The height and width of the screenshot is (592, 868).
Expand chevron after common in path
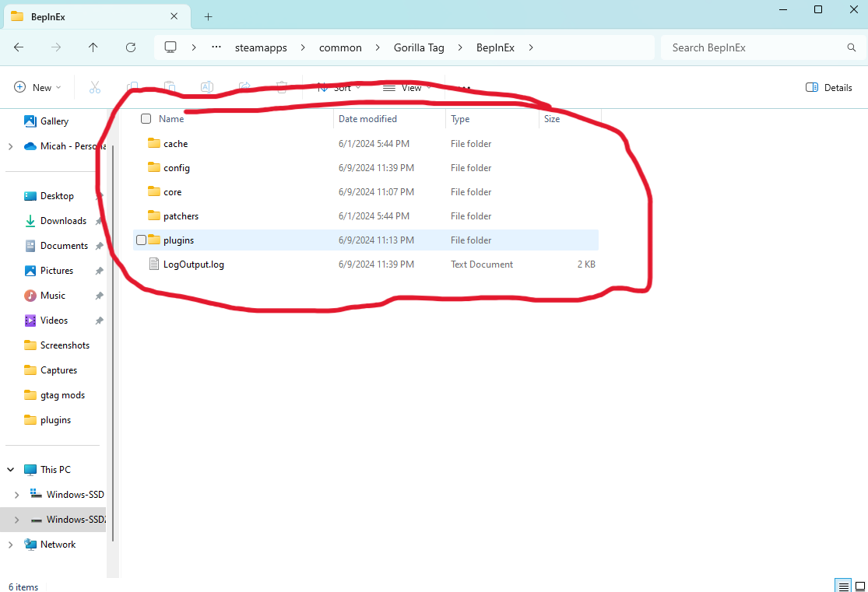click(378, 47)
